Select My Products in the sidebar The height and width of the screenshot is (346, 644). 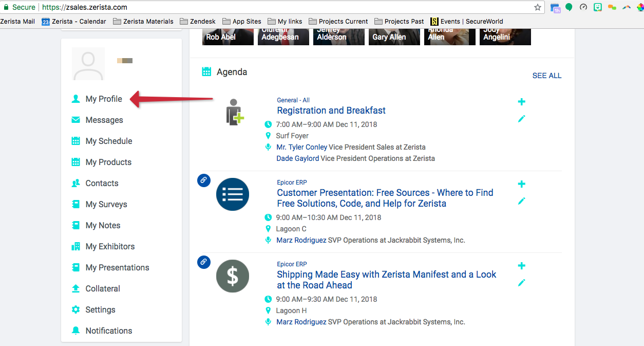[x=108, y=162]
